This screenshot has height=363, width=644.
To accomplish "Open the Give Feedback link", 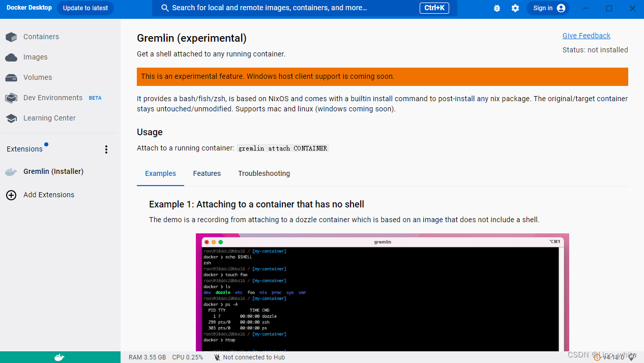I will tap(586, 36).
